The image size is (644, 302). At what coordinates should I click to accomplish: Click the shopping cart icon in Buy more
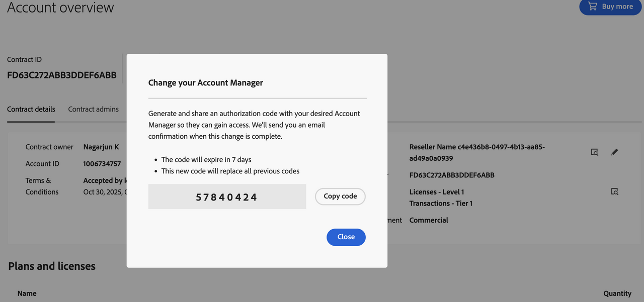coord(593,7)
